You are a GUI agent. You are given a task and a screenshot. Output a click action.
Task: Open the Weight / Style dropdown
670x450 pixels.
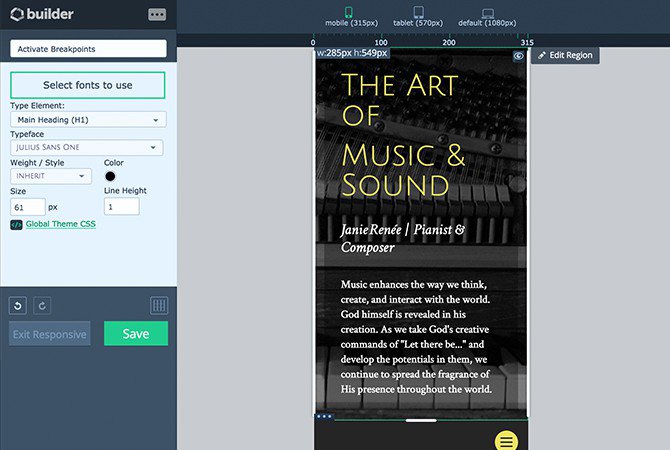coord(51,176)
